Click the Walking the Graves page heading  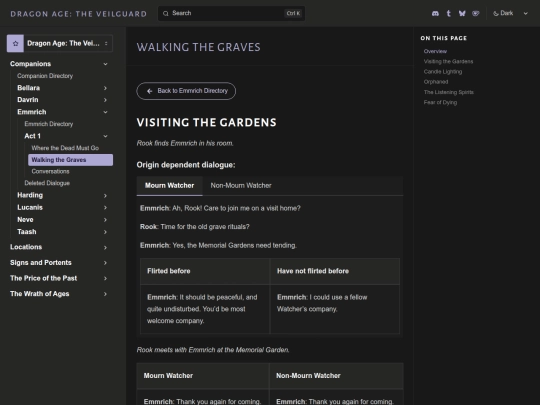click(198, 47)
